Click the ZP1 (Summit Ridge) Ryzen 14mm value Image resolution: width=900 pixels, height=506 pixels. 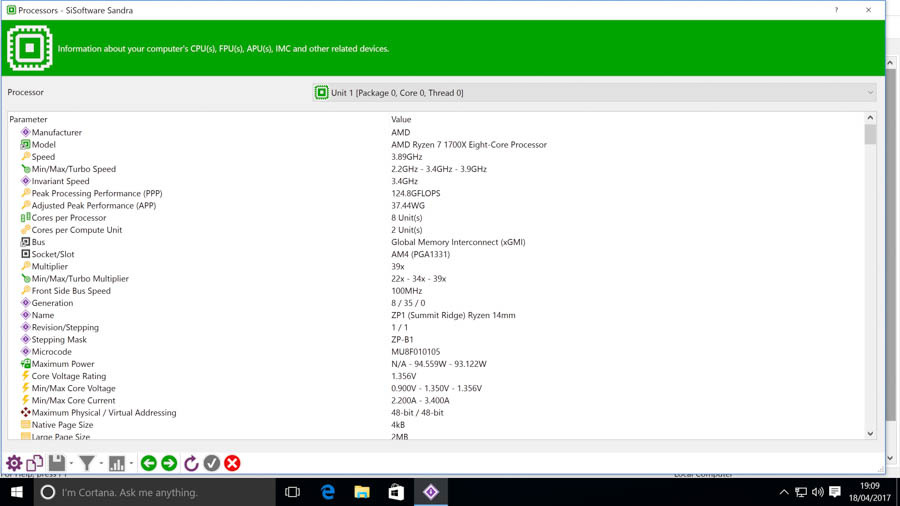pos(453,315)
